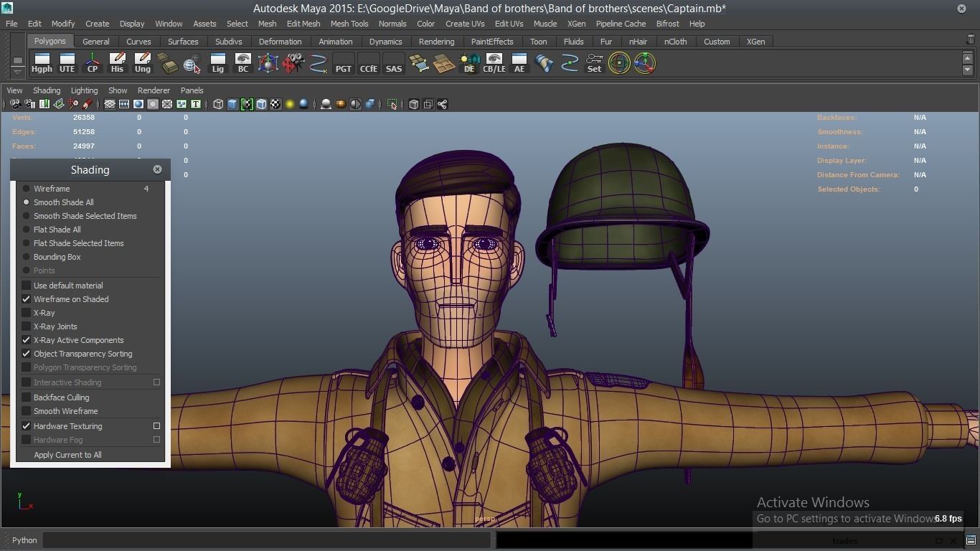Click the shelf scroll up arrow

click(x=968, y=58)
